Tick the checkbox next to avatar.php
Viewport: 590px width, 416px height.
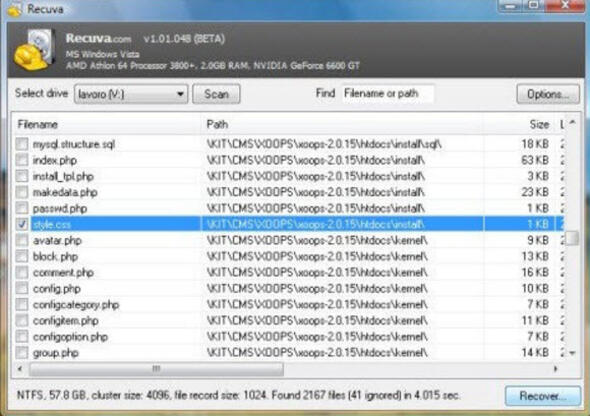22,240
